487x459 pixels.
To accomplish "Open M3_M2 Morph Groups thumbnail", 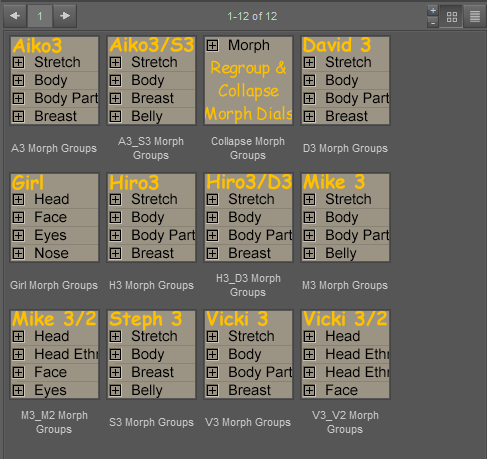I will (55, 354).
